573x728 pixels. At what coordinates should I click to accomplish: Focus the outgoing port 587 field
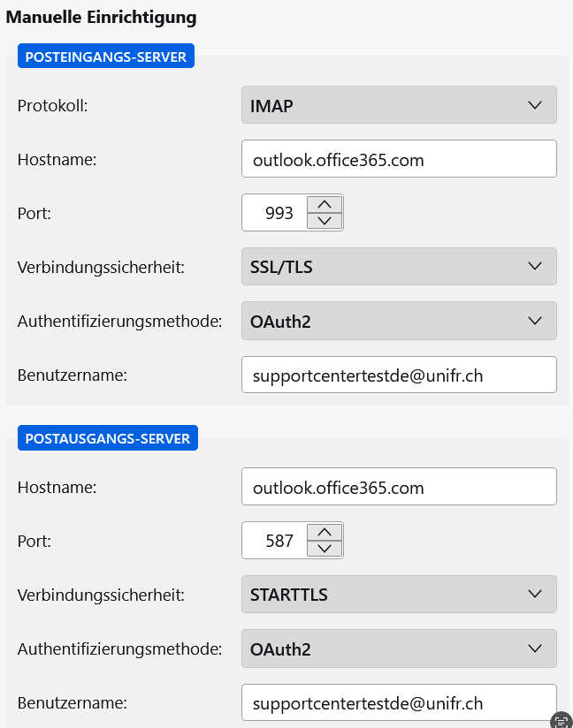[x=276, y=541]
